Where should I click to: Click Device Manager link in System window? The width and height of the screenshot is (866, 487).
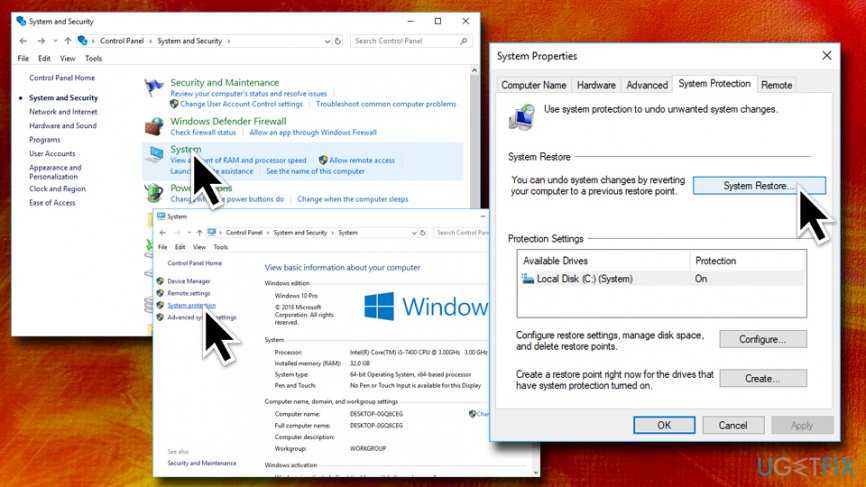[189, 281]
